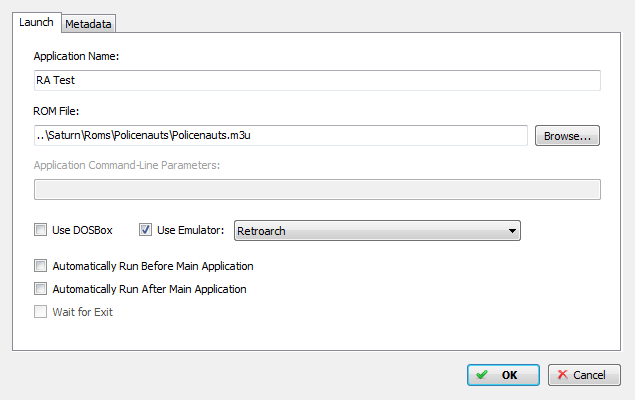Toggle the Wait for Exit checkbox
Viewport: 635px width, 400px height.
[40, 312]
